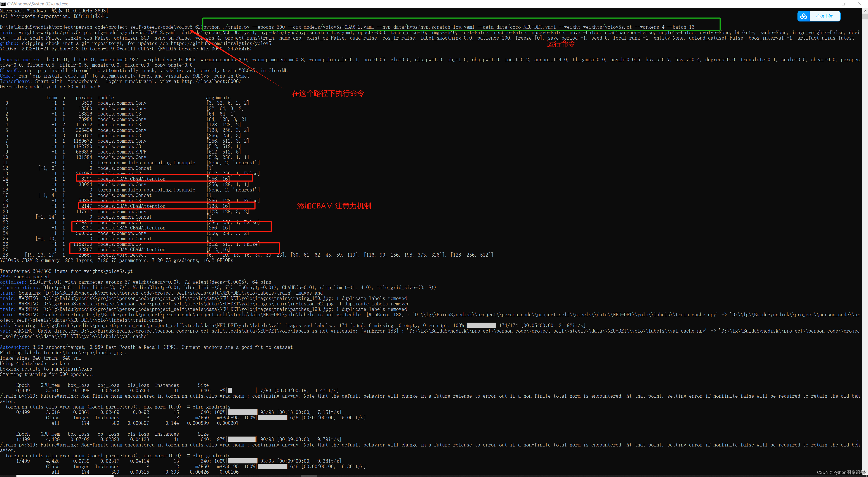Screen dimensions: 868x477
Task: Open the cmd.exe system menu icon
Action: 3,4
